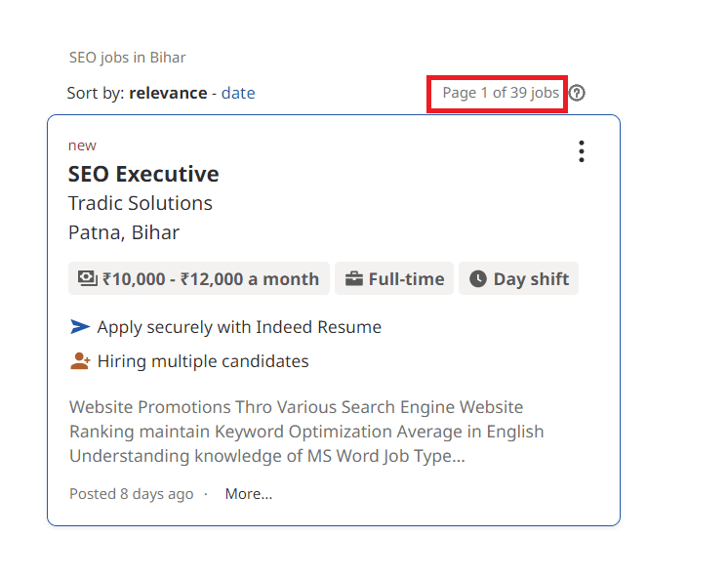Viewport: 728px width, 579px height.
Task: Click the help question mark icon
Action: click(x=577, y=93)
